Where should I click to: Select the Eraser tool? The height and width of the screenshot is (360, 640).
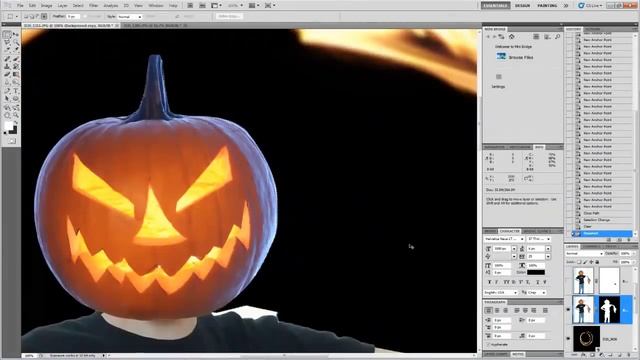pos(7,74)
